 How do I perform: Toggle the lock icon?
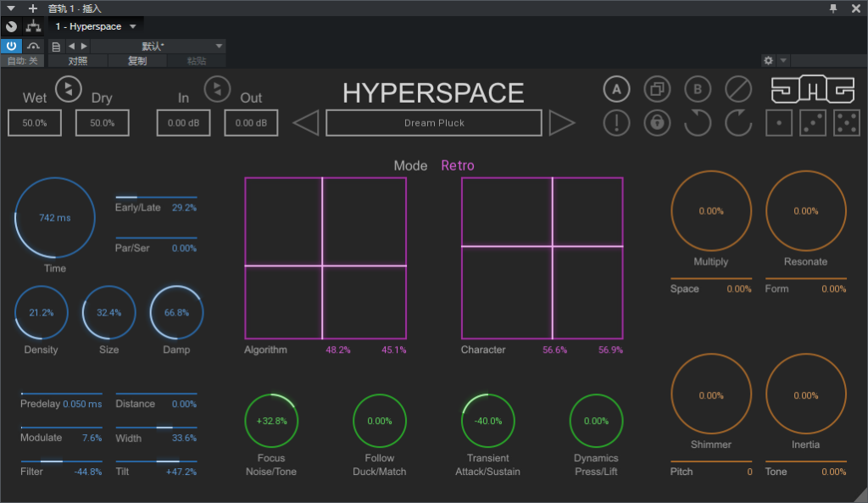click(x=657, y=122)
